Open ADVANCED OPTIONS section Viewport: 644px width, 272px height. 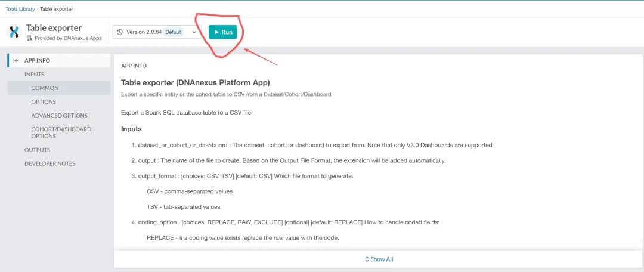59,116
